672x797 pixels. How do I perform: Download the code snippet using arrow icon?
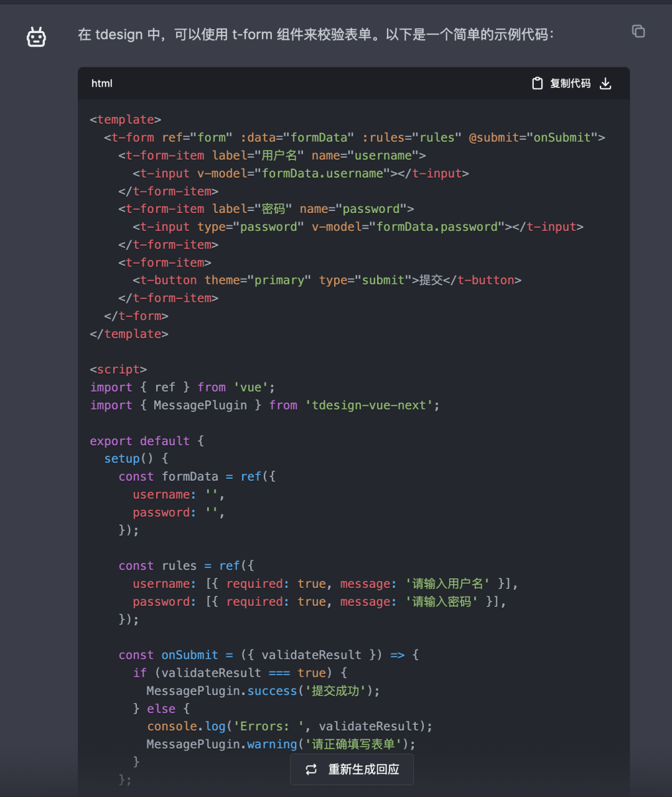pos(605,83)
